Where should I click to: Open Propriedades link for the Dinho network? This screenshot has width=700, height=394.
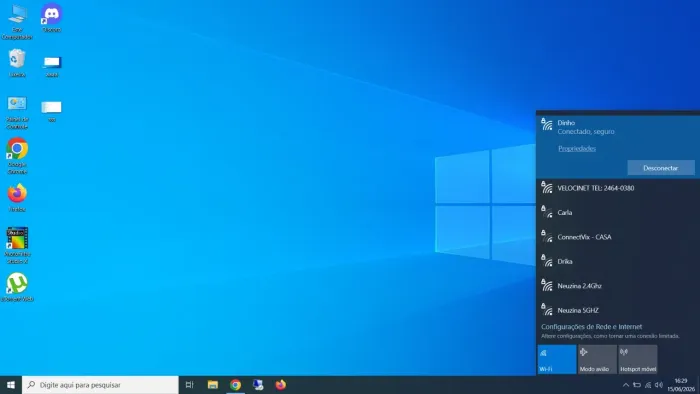pos(577,149)
